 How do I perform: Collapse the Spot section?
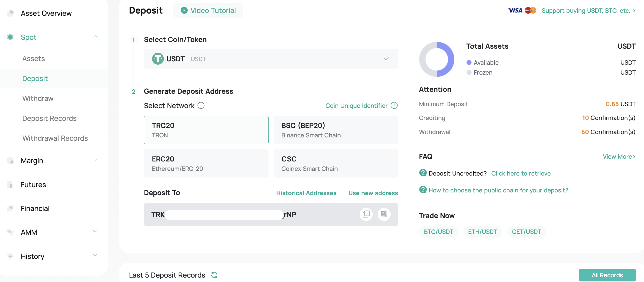click(95, 37)
